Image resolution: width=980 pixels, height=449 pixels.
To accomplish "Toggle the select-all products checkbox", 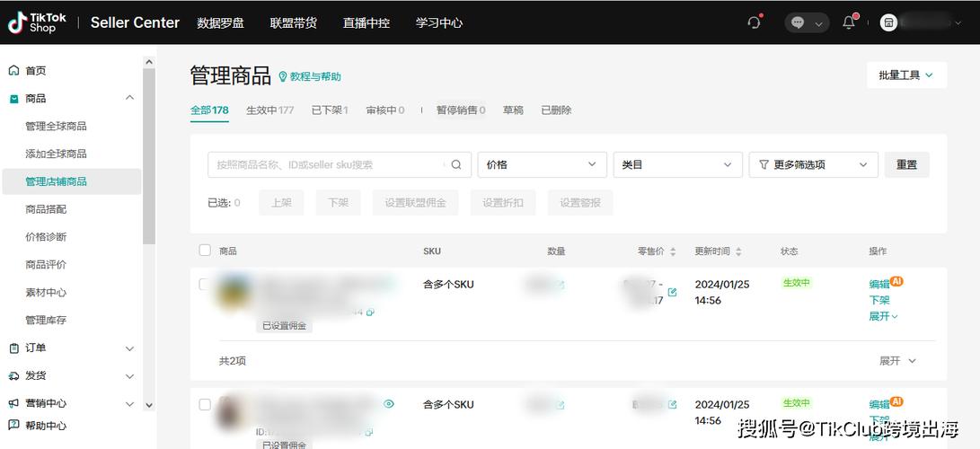I will [205, 251].
